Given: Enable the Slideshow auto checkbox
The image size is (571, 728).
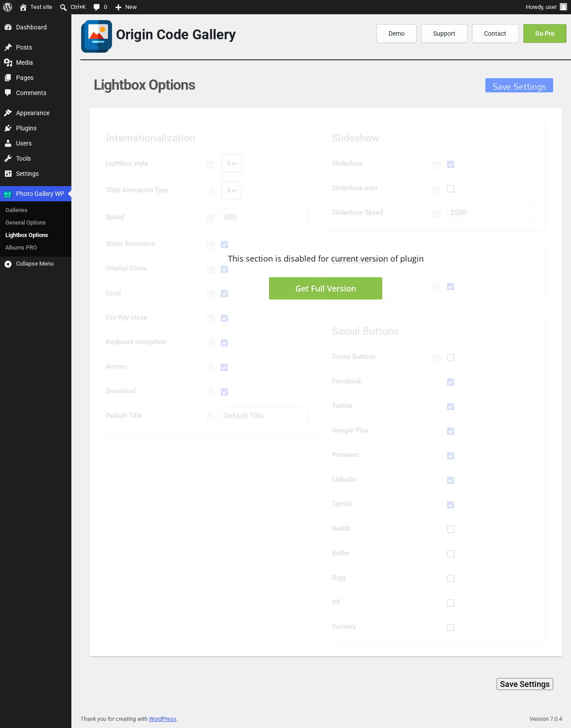Looking at the screenshot, I should 451,189.
